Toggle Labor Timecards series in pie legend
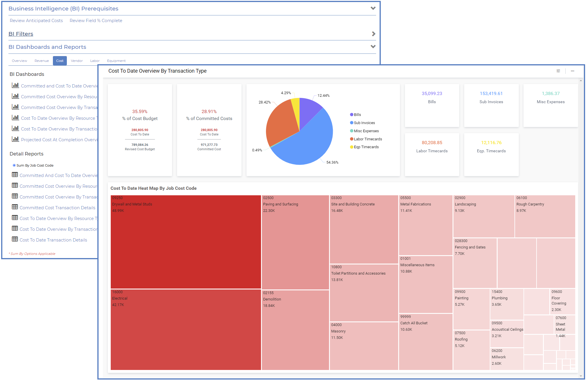This screenshot has width=588, height=381. pos(368,139)
